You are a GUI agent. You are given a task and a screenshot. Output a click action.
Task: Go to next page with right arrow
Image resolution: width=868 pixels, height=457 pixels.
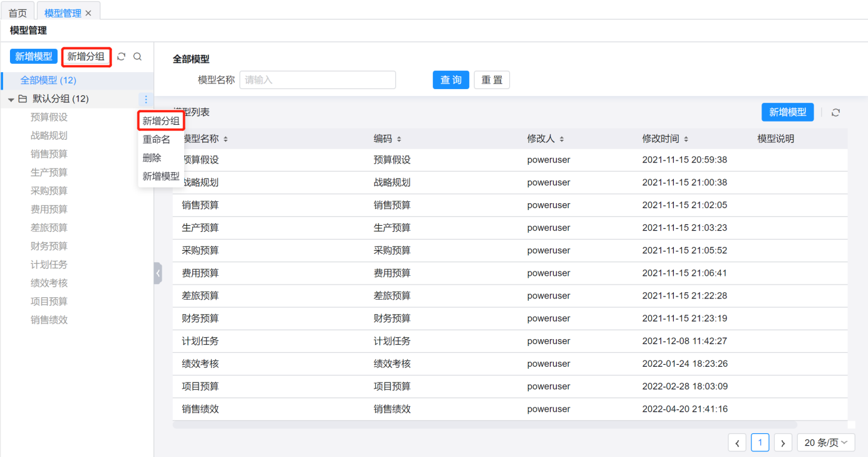point(783,443)
